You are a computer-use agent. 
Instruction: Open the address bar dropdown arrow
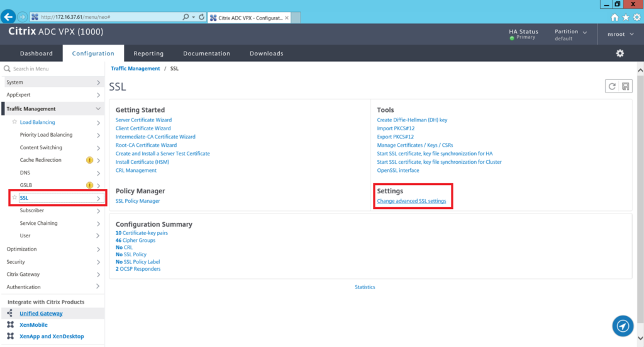[194, 17]
